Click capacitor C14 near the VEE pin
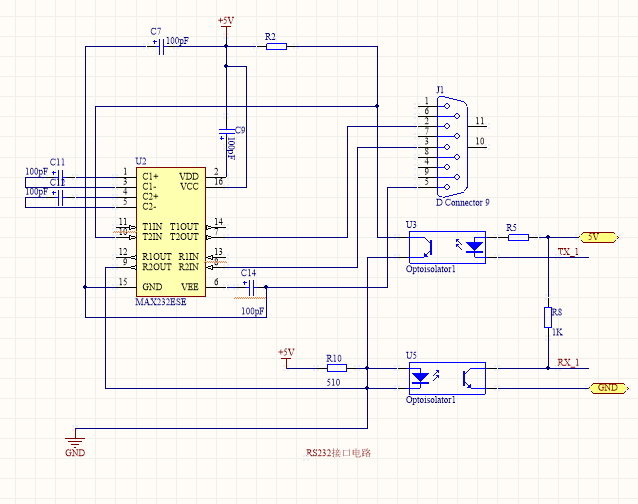638x504 pixels. pos(250,288)
